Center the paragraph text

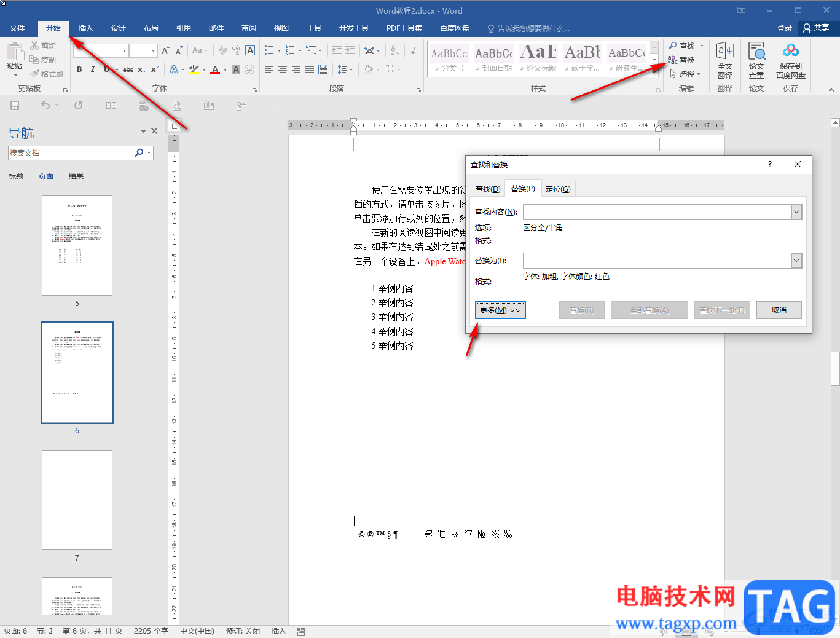(x=283, y=69)
